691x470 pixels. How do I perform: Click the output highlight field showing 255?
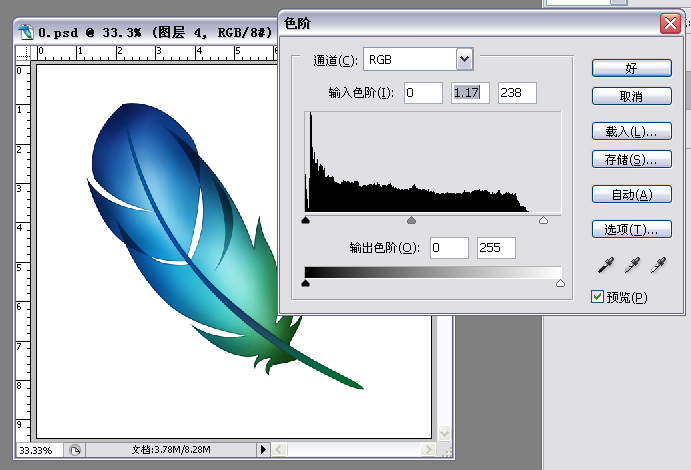coord(496,248)
